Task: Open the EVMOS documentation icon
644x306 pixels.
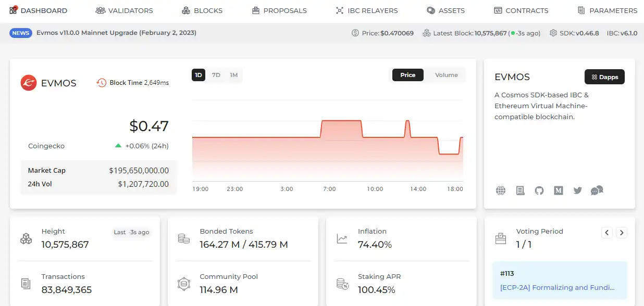Action: tap(520, 190)
